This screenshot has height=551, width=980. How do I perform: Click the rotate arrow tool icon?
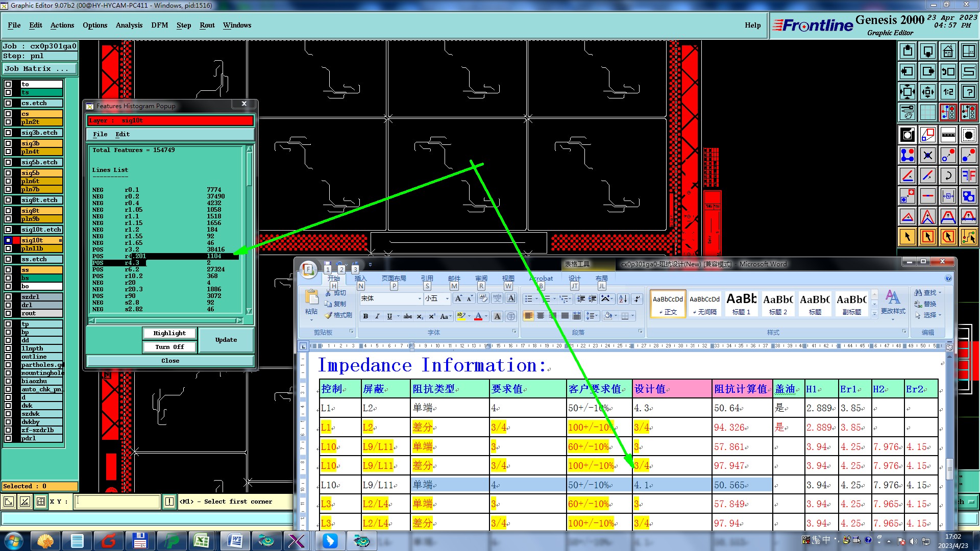point(948,176)
